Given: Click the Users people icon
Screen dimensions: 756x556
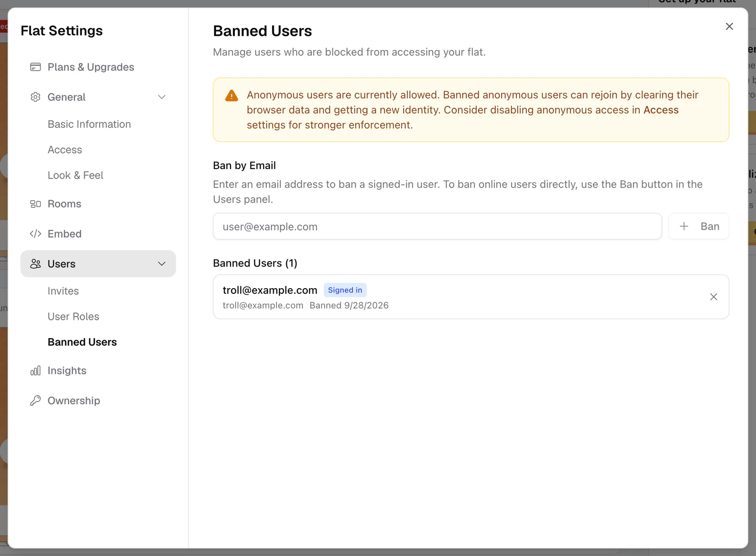Looking at the screenshot, I should pyautogui.click(x=35, y=264).
